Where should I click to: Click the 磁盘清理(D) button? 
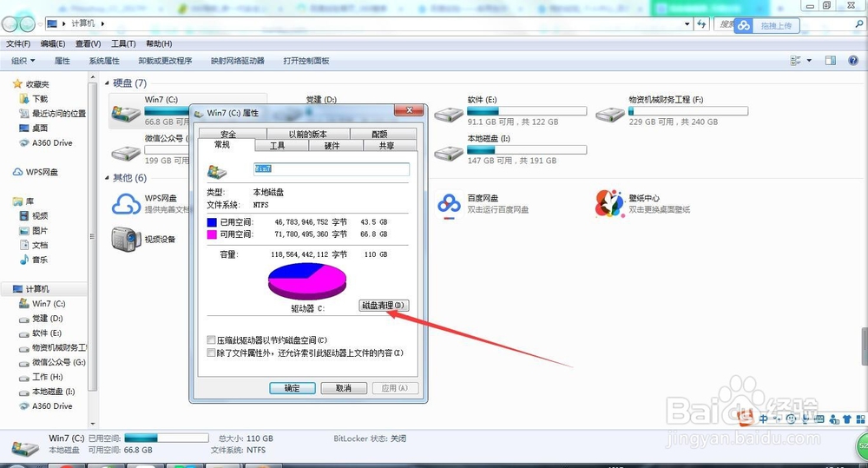pos(385,306)
